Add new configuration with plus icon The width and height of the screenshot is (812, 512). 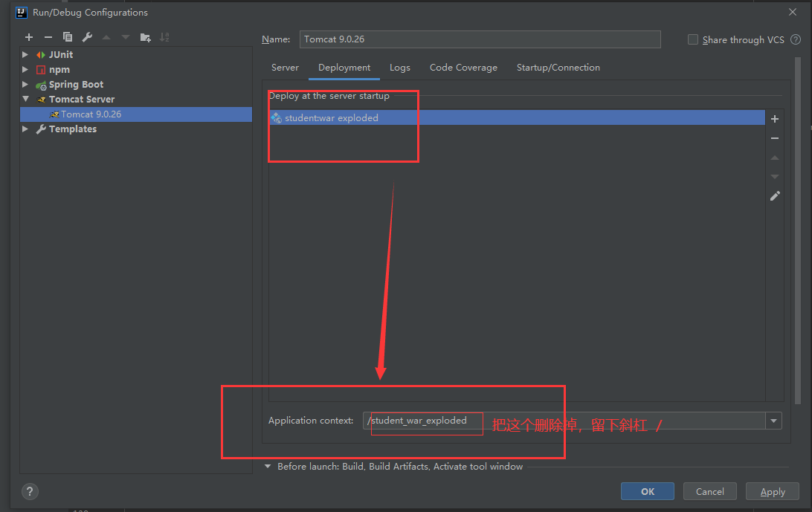[x=29, y=37]
